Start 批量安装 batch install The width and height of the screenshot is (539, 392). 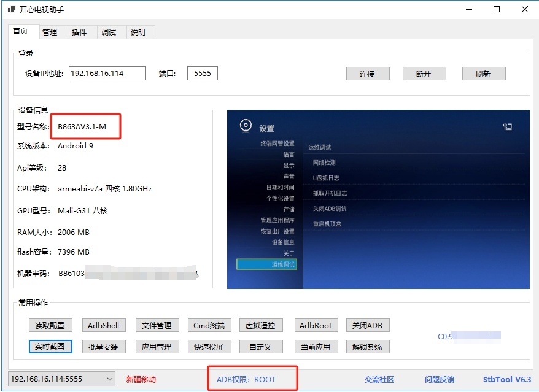pyautogui.click(x=103, y=346)
